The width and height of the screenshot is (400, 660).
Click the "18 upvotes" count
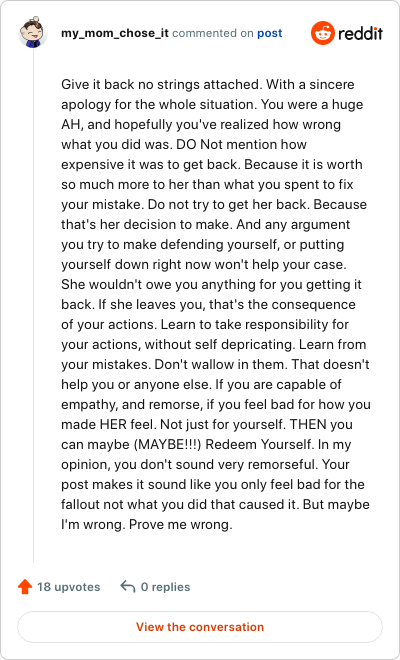point(69,587)
